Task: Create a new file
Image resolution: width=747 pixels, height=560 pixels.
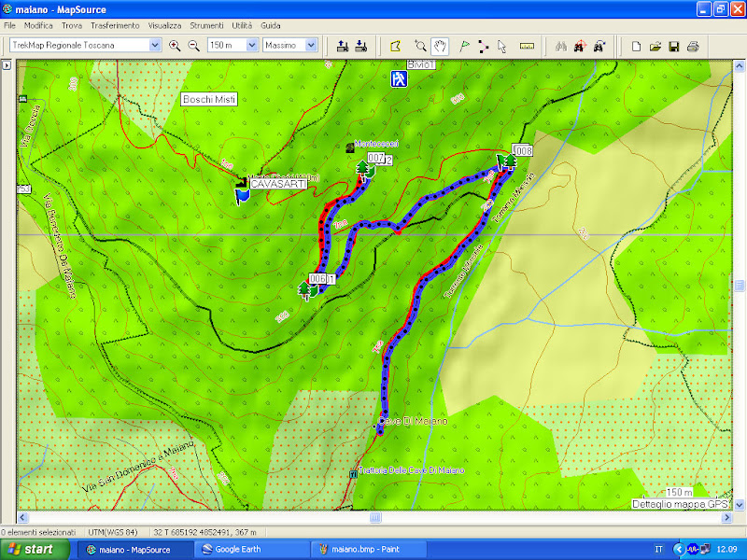Action: (636, 46)
